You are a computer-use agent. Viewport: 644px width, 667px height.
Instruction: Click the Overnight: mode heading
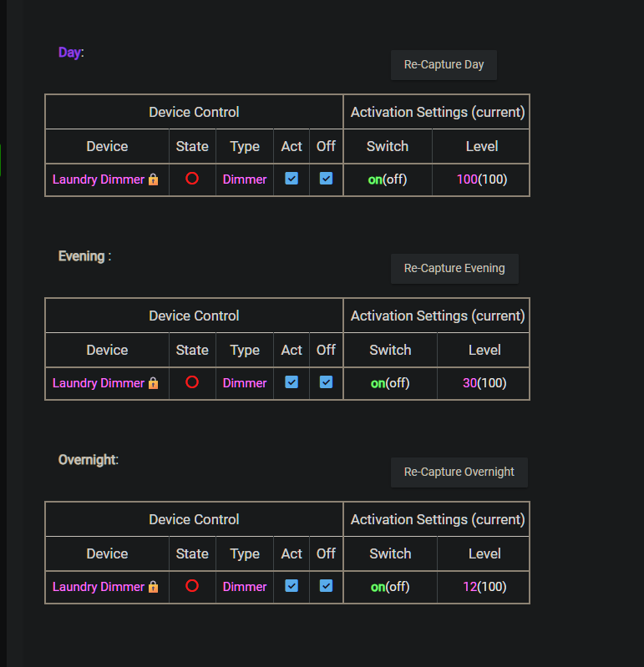tap(88, 460)
